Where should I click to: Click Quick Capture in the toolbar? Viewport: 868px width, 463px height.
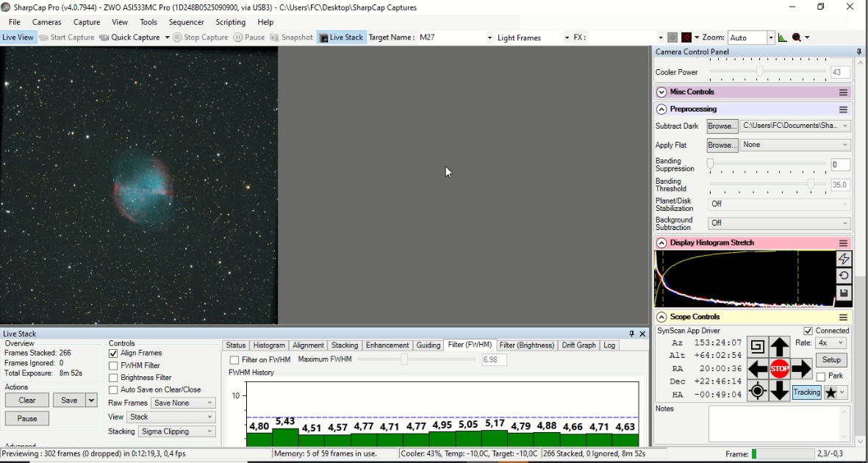coord(130,37)
